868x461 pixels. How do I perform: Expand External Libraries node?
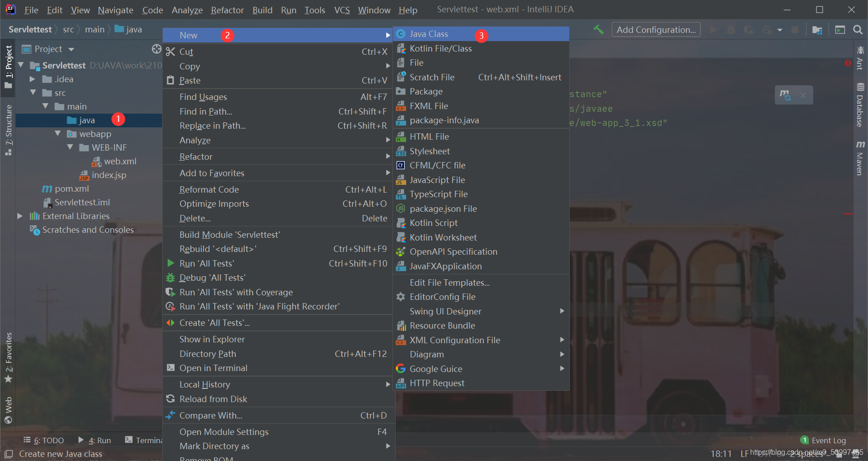[x=20, y=216]
